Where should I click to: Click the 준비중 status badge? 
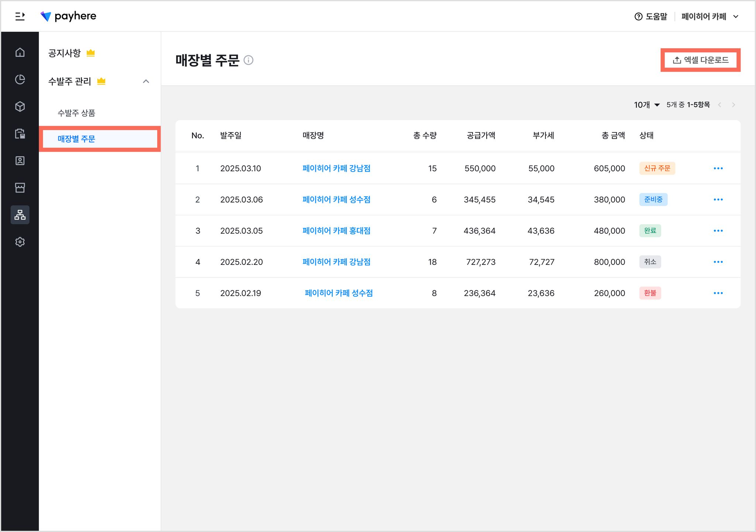(x=653, y=200)
